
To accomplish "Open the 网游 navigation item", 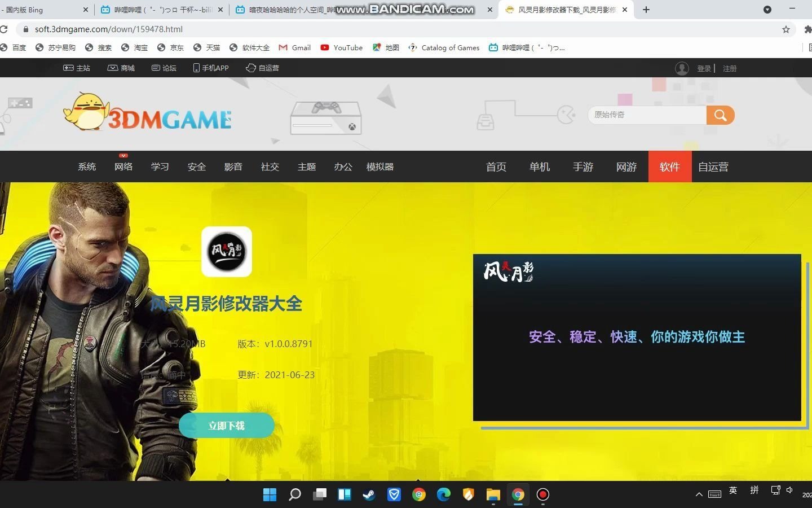I will point(626,167).
